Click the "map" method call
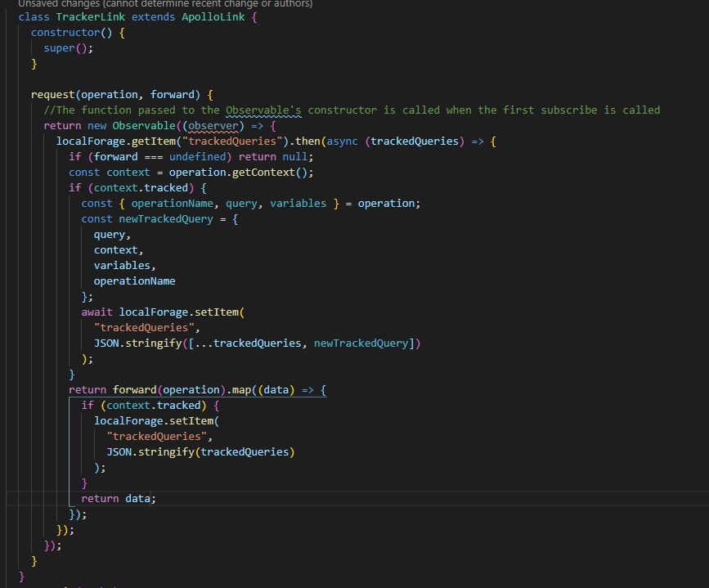Viewport: 709px width, 588px height. coord(241,390)
